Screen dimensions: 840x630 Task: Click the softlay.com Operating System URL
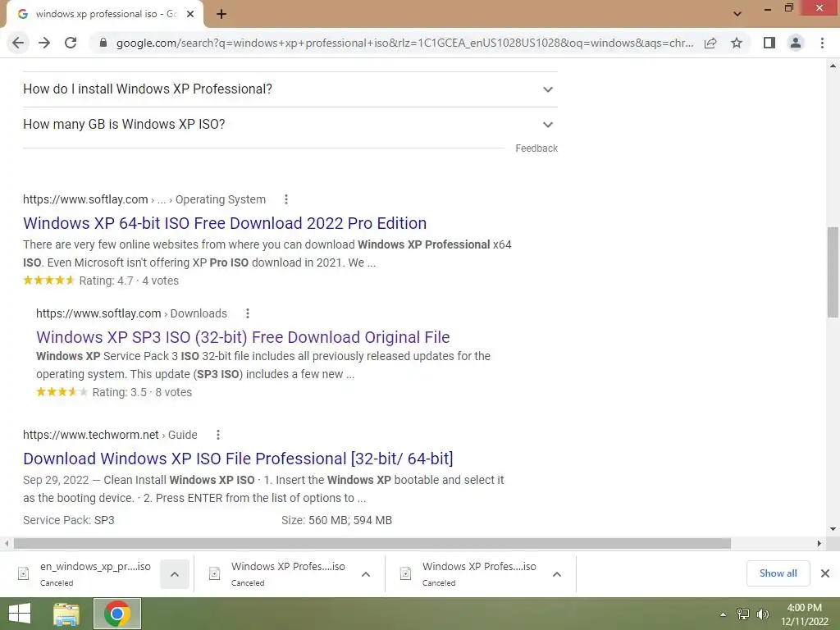tap(144, 199)
